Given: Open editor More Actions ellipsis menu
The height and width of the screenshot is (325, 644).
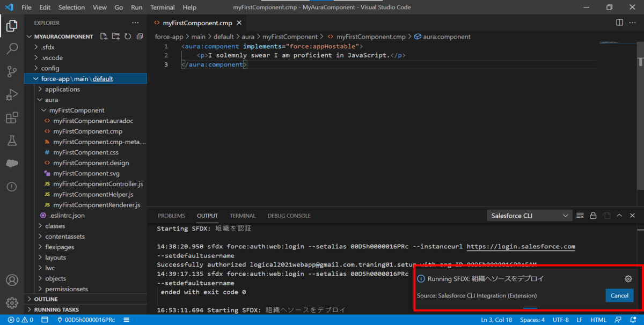Looking at the screenshot, I should pos(633,23).
